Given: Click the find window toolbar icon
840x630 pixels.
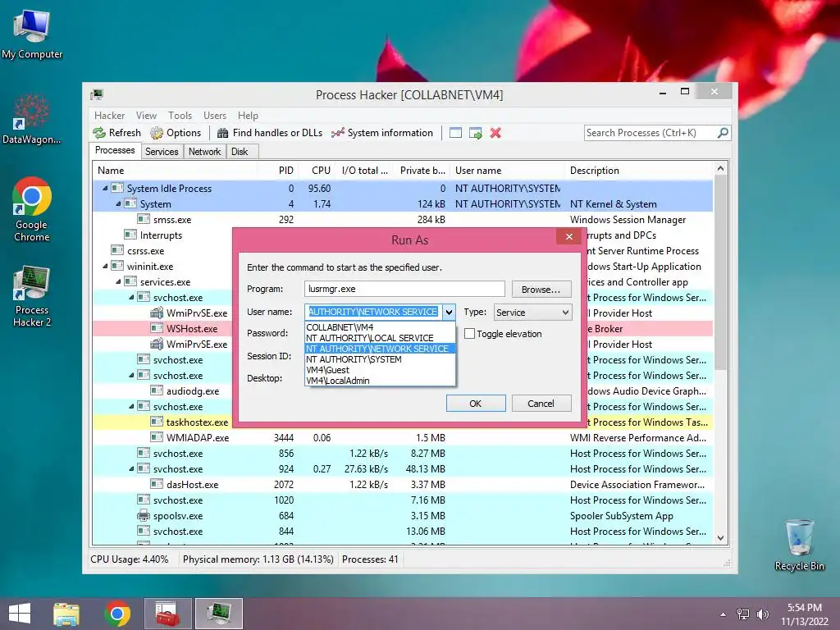Looking at the screenshot, I should 455,133.
